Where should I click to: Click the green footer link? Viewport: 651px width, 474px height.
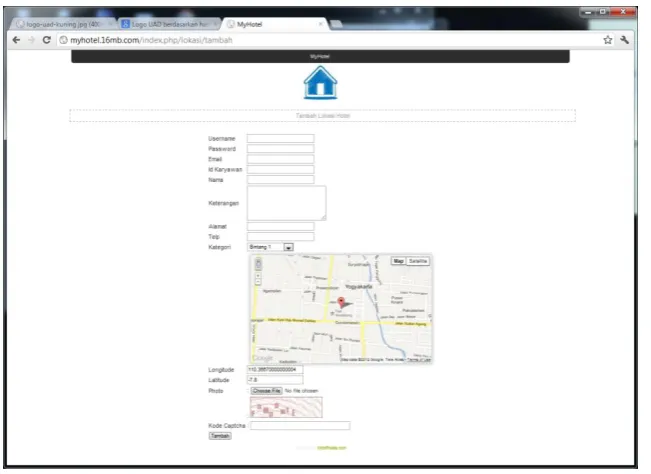331,448
